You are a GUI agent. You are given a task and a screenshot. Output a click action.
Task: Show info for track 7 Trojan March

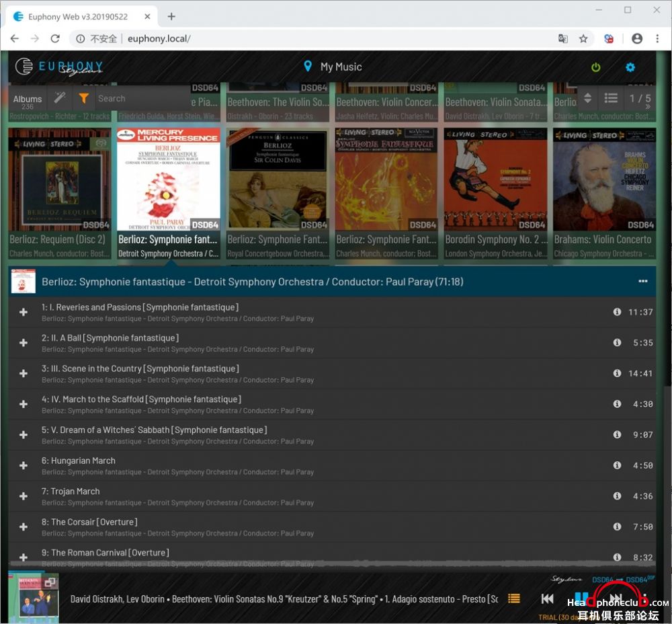tap(617, 496)
